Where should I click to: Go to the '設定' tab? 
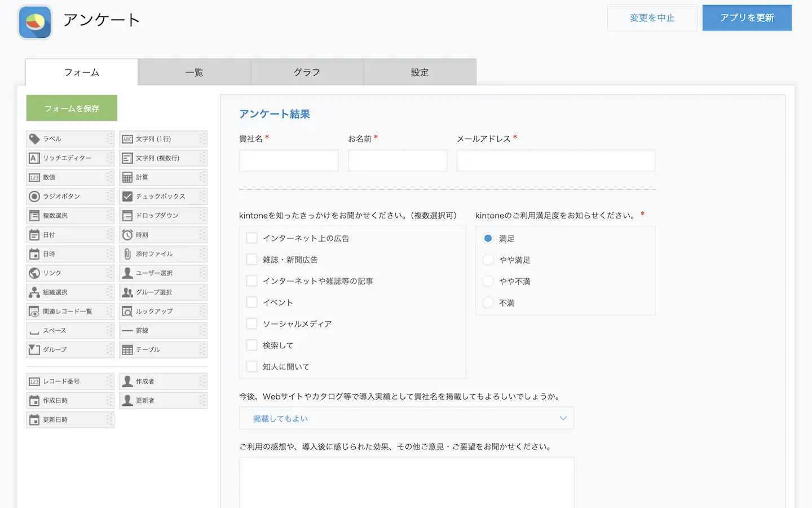click(x=420, y=72)
